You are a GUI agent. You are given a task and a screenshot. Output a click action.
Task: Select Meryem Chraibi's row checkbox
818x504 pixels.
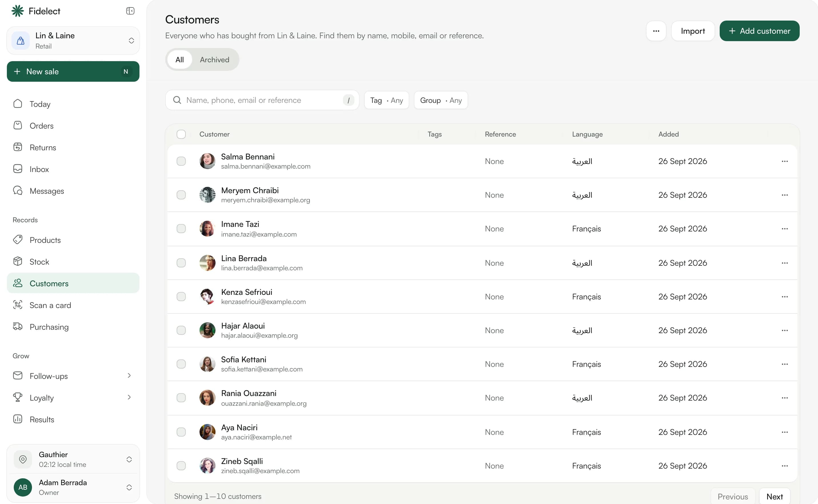point(181,195)
